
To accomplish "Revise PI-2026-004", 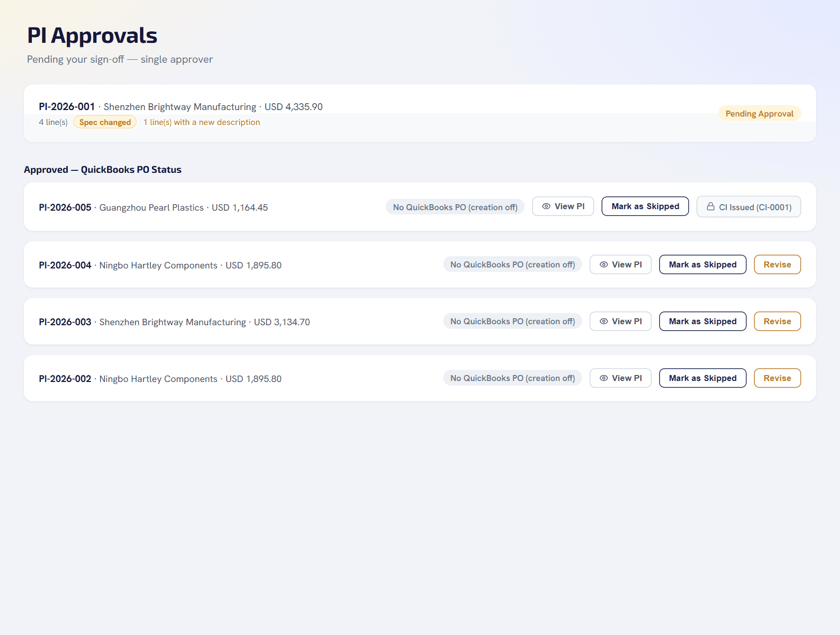I will [x=777, y=264].
